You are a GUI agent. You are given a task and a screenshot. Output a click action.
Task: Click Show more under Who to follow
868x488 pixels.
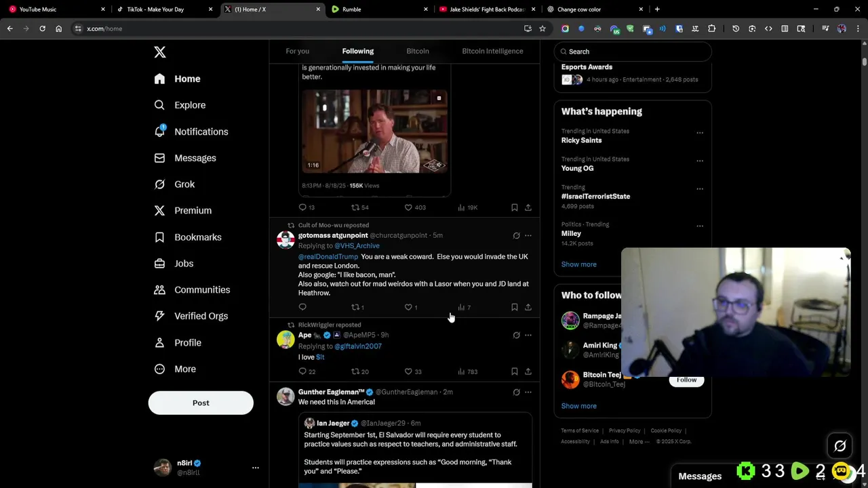tap(578, 406)
